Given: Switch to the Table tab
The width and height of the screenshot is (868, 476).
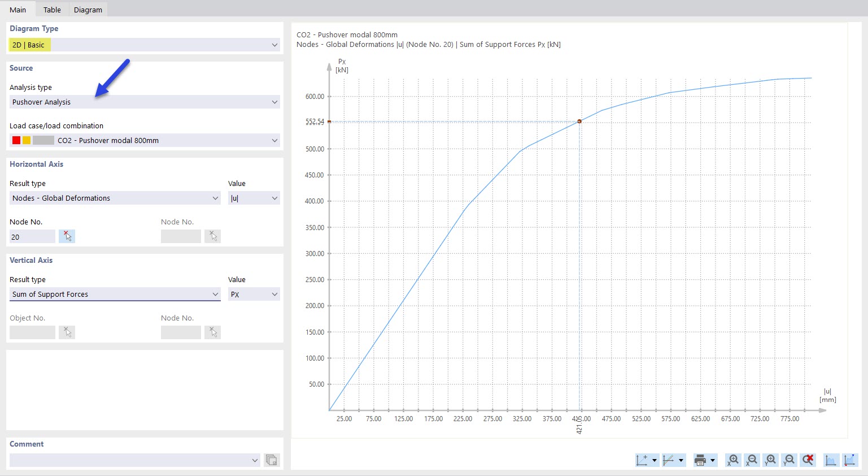Looking at the screenshot, I should click(52, 10).
